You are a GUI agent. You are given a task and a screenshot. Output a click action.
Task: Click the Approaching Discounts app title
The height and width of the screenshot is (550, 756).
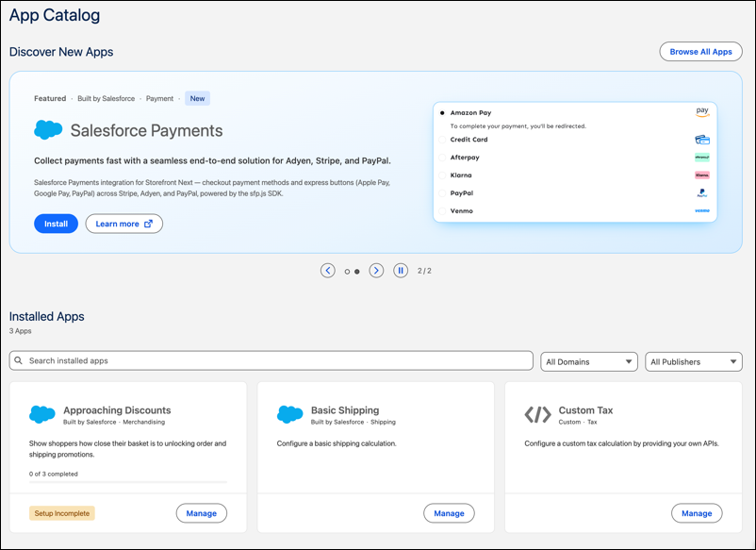point(117,410)
